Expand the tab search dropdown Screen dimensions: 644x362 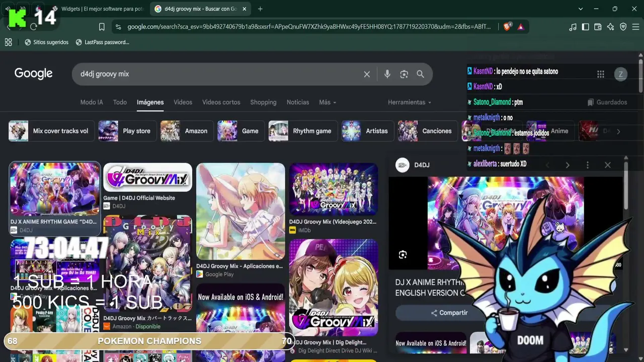click(581, 9)
